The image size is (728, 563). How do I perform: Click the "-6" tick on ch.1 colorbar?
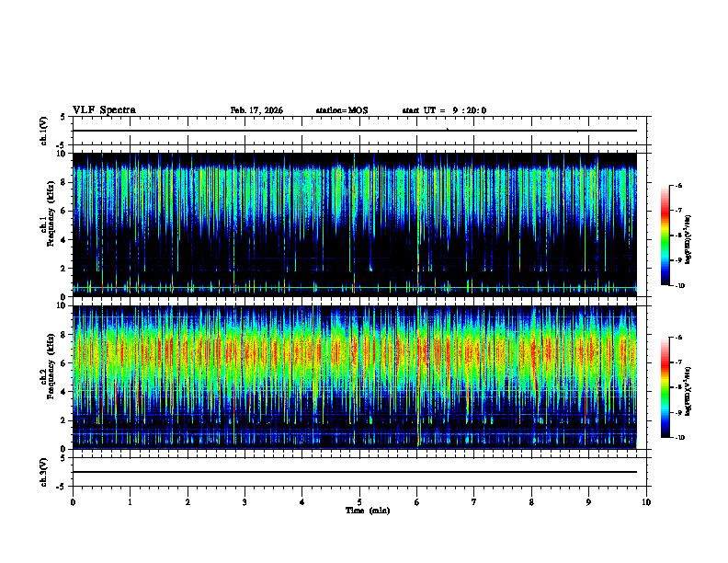point(678,185)
